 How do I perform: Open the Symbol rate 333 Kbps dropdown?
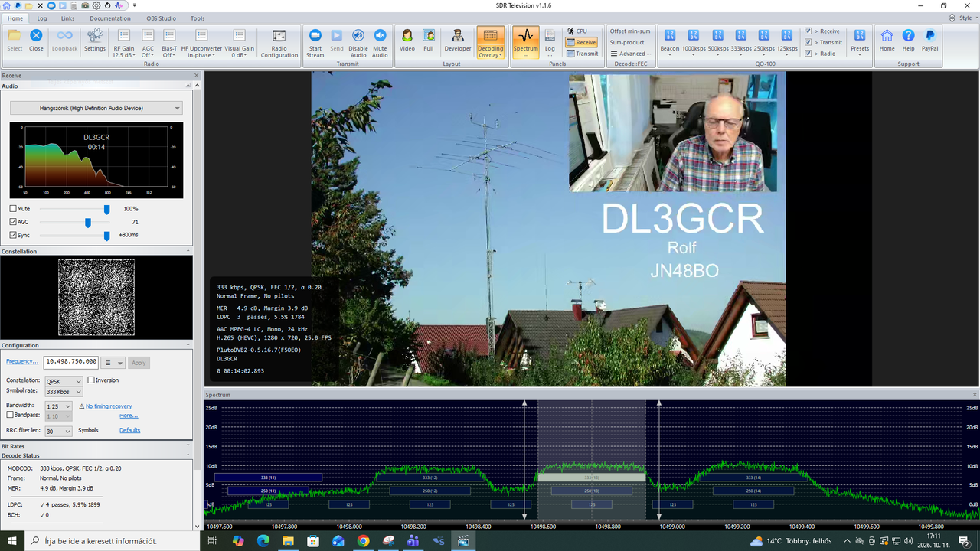(x=64, y=392)
